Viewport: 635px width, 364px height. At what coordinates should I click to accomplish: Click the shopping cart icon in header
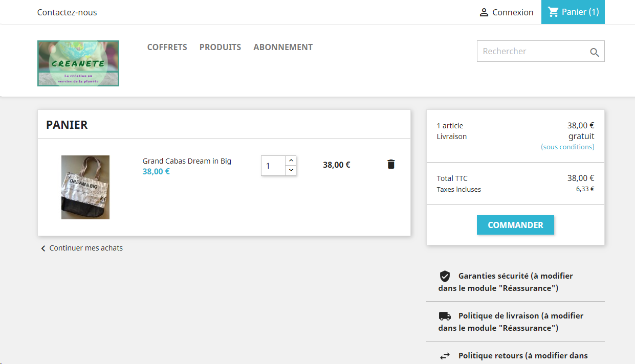(x=553, y=12)
